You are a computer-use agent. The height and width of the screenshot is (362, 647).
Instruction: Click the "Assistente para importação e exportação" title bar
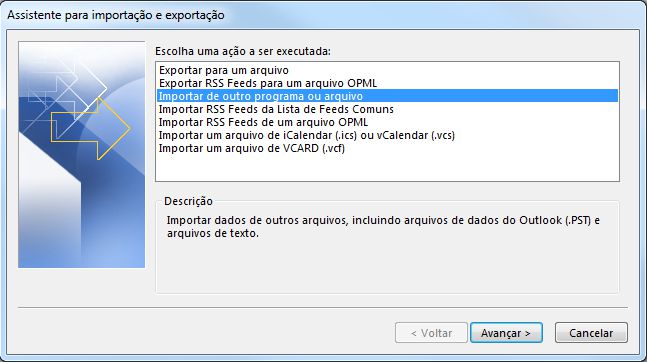click(116, 15)
